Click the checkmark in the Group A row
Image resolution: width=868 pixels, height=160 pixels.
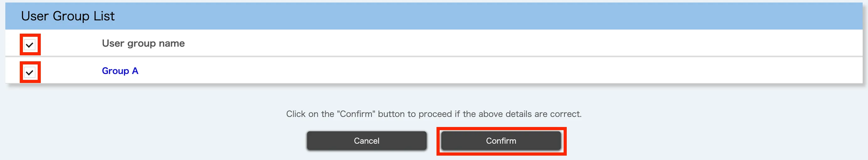coord(29,72)
